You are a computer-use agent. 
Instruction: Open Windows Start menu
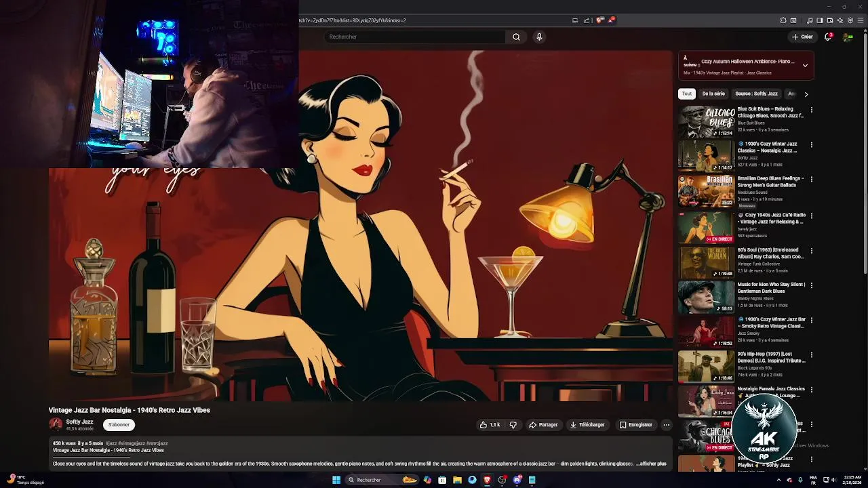pyautogui.click(x=336, y=480)
